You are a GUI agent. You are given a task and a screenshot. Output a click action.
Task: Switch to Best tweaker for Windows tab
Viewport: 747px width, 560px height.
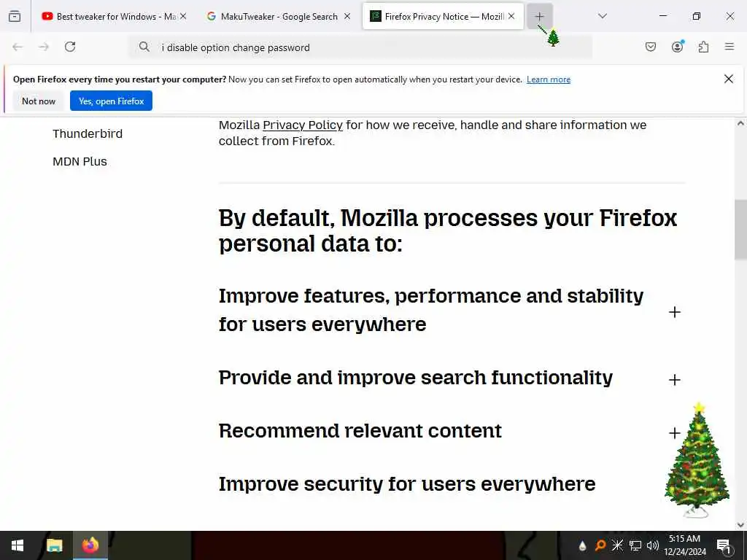(109, 16)
